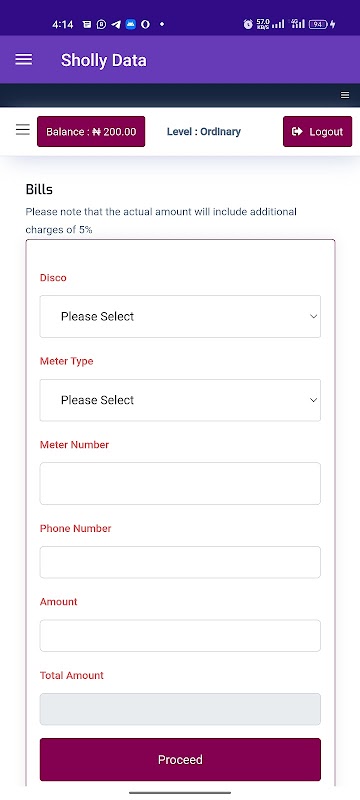Image resolution: width=360 pixels, height=800 pixels.
Task: Tap the small menu icon on dark bar
Action: tap(345, 95)
